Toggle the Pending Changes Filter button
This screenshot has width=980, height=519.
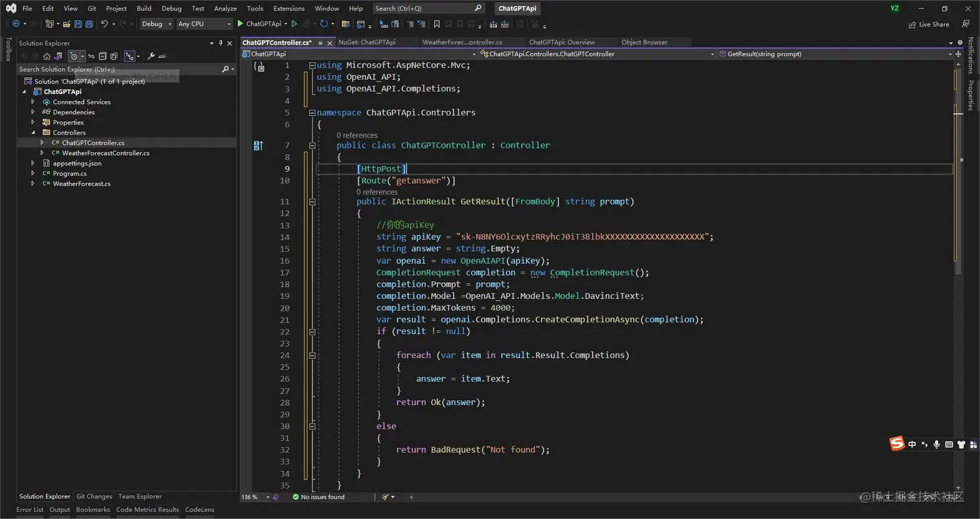pyautogui.click(x=74, y=56)
